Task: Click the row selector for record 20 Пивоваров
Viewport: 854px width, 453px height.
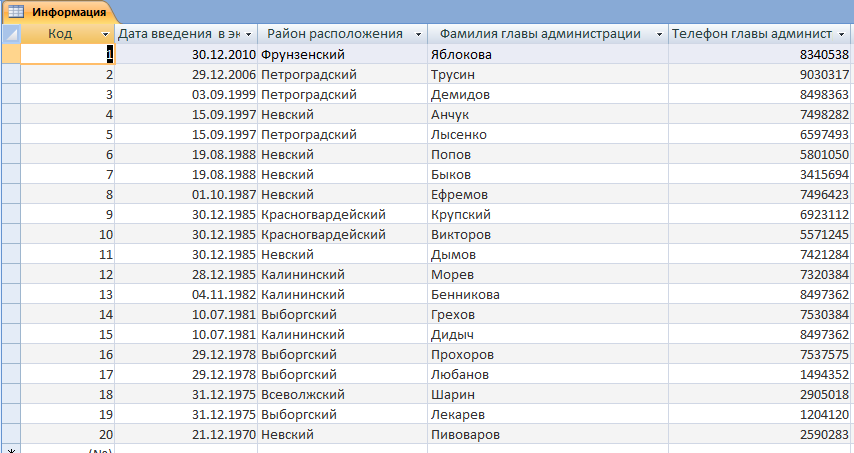Action: pos(11,434)
